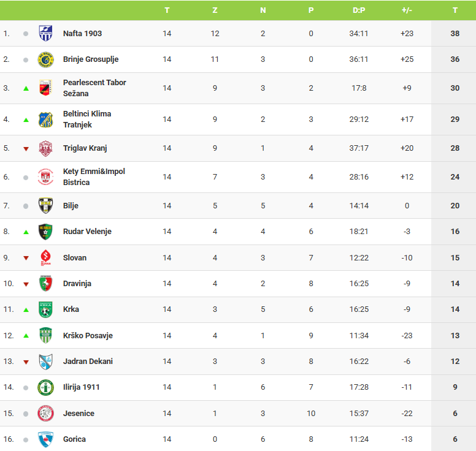The width and height of the screenshot is (476, 451).
Task: Click the Rudar Velenje club crest
Action: 45,232
